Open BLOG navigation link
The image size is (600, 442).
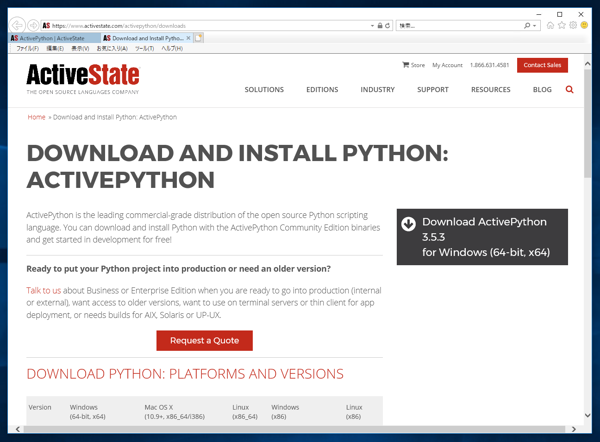542,90
